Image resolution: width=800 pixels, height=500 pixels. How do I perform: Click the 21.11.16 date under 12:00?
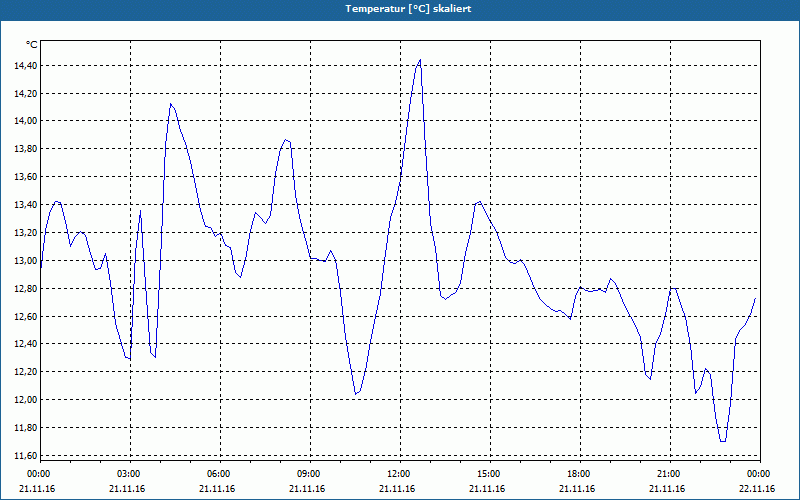[397, 489]
